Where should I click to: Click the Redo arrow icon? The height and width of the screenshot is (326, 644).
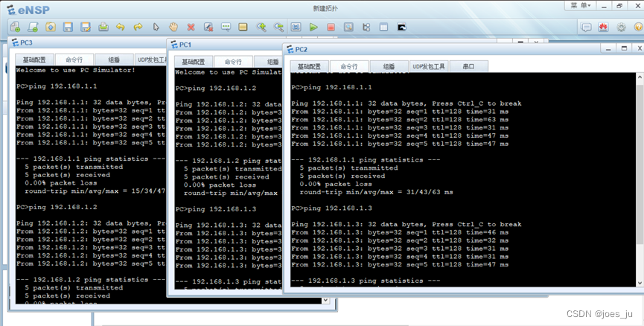138,27
